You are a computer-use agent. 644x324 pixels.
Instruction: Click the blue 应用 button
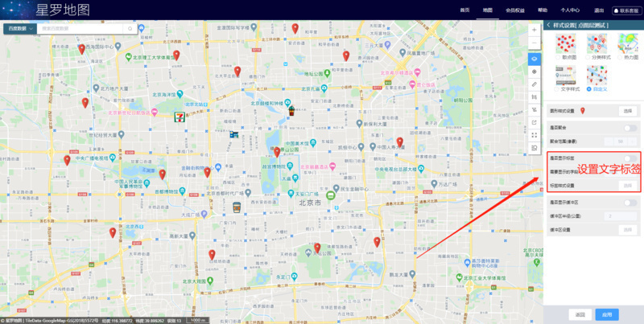tap(607, 314)
